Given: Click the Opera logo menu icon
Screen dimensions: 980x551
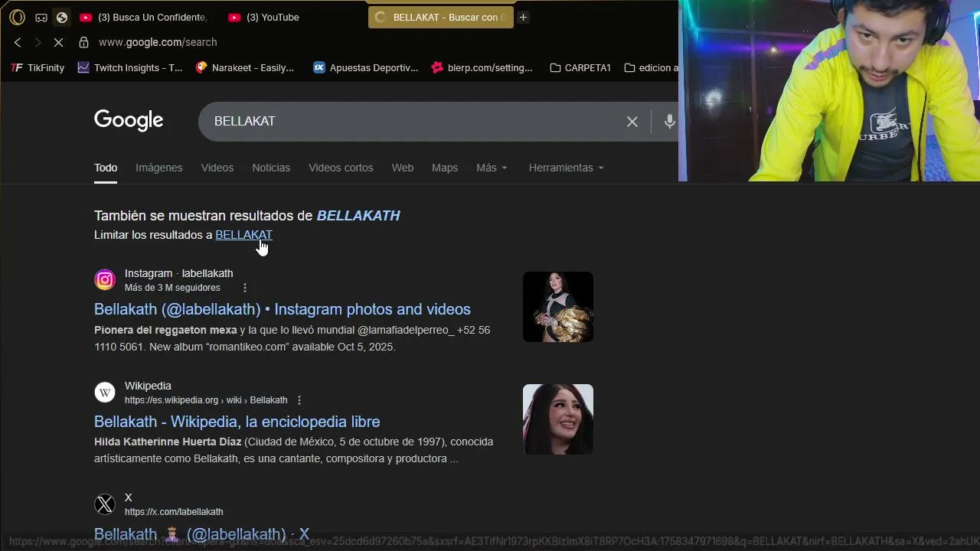Looking at the screenshot, I should [17, 17].
